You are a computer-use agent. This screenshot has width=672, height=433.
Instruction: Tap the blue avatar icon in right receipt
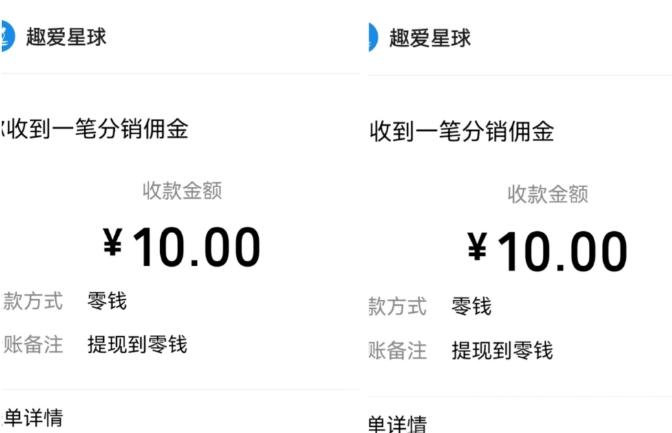click(x=373, y=37)
